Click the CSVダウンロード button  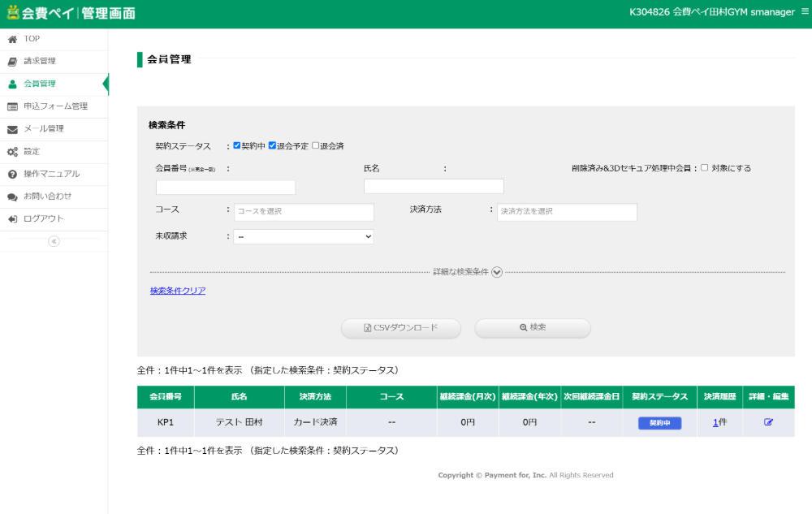tap(401, 328)
